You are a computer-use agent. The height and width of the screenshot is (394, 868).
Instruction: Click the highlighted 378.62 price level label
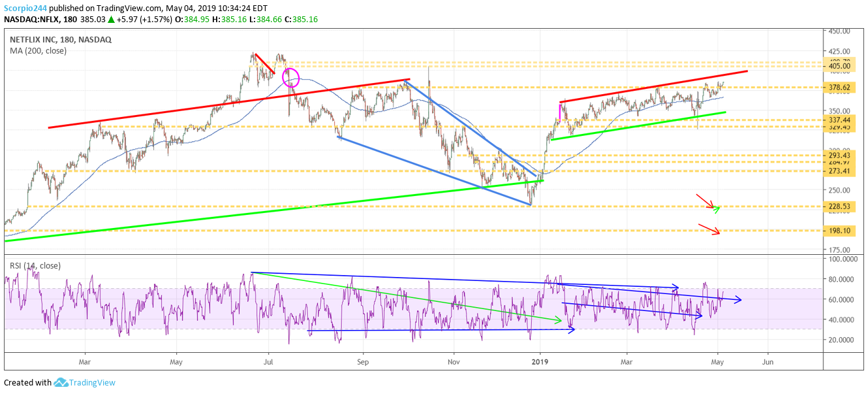[x=838, y=88]
